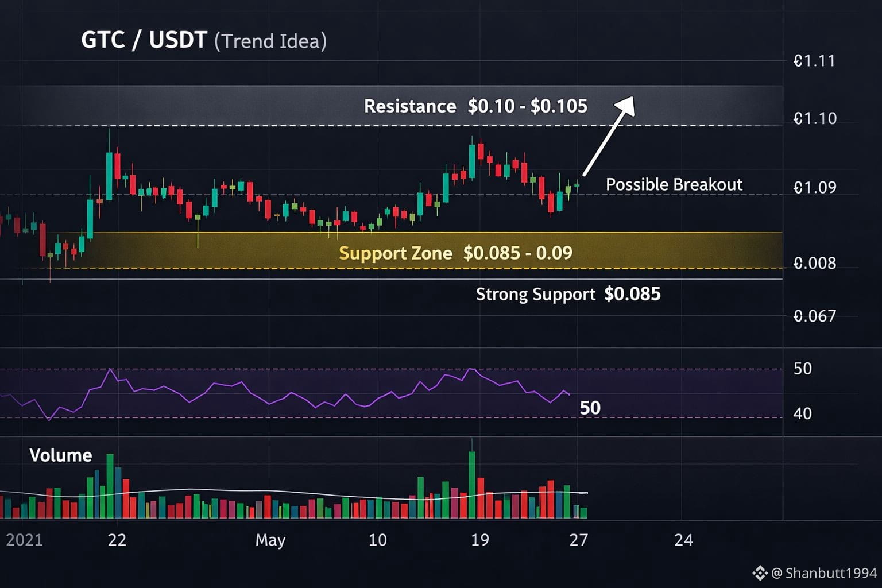The image size is (882, 588).
Task: Click the 1.10 price axis label
Action: pos(815,119)
